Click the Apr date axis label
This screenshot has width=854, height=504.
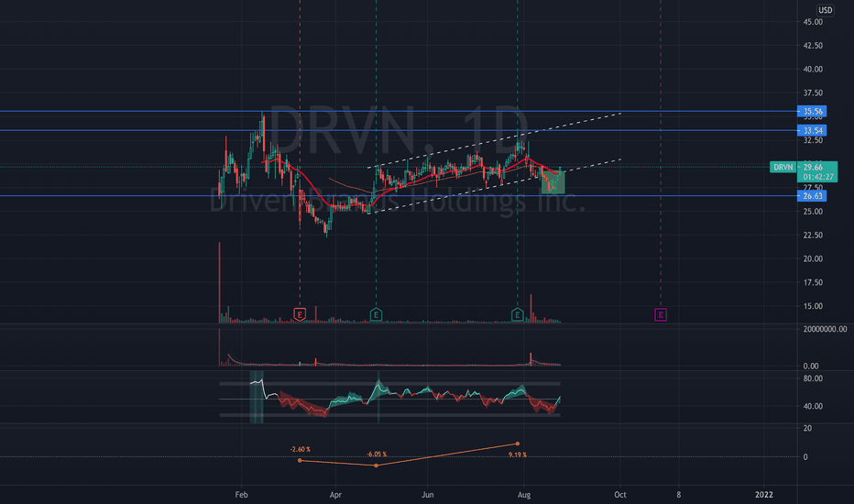(x=335, y=495)
